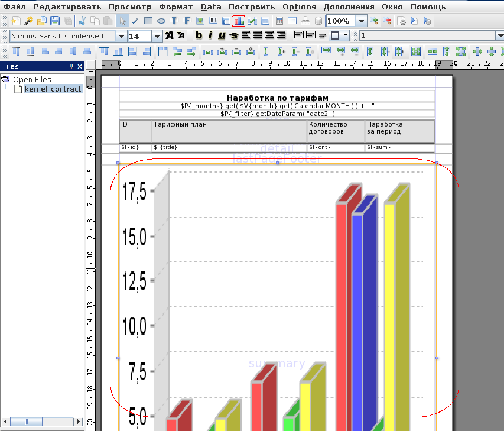Select the barcode tool
The width and height of the screenshot is (504, 431).
(213, 21)
